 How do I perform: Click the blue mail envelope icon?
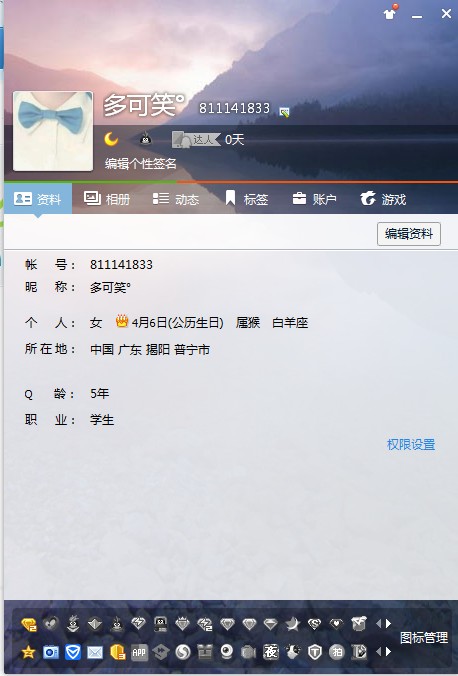point(95,652)
